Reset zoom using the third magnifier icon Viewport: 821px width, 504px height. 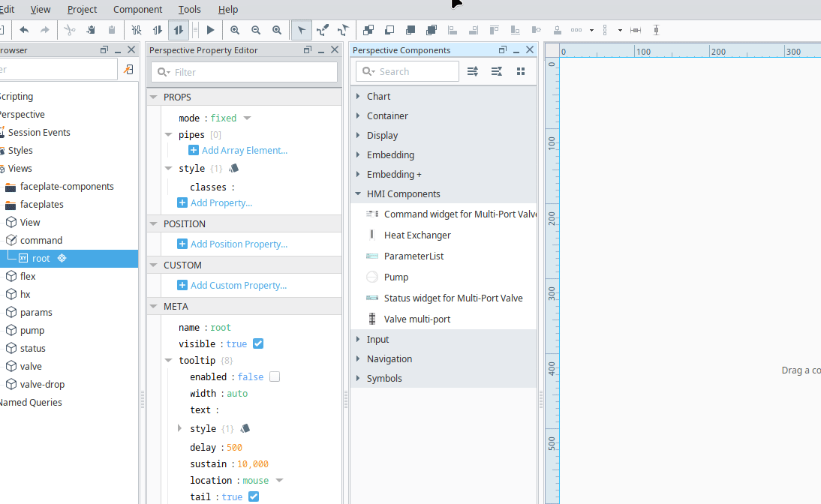point(277,30)
